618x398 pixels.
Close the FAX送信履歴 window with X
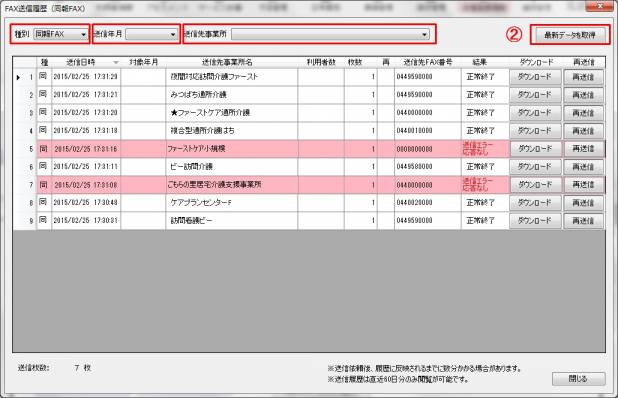click(x=600, y=6)
